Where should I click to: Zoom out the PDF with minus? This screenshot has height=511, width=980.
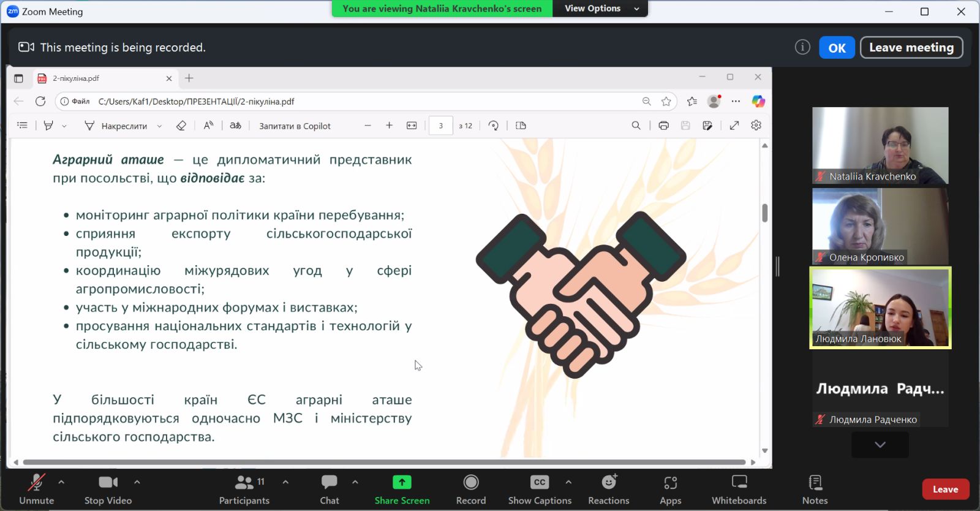(367, 126)
